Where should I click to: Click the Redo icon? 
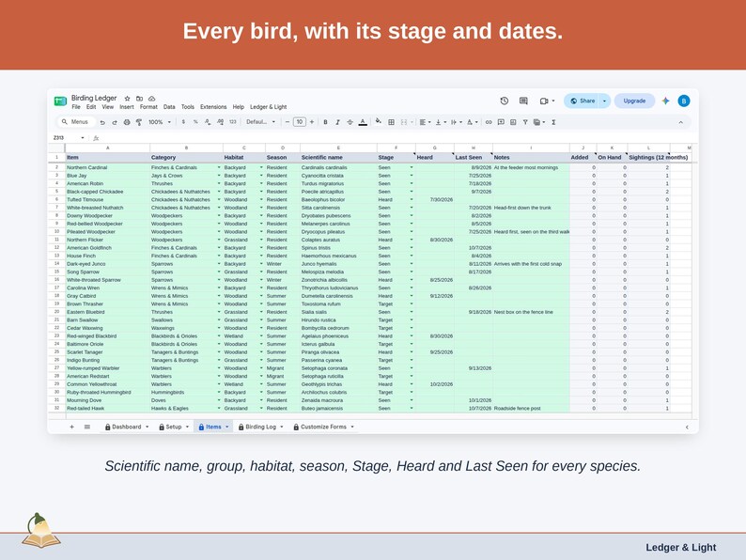tap(115, 122)
